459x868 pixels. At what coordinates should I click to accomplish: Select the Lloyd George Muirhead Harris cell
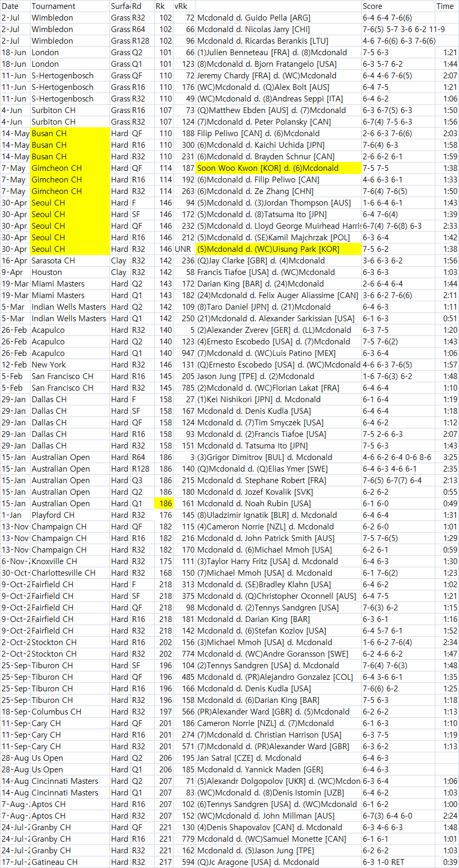[279, 226]
